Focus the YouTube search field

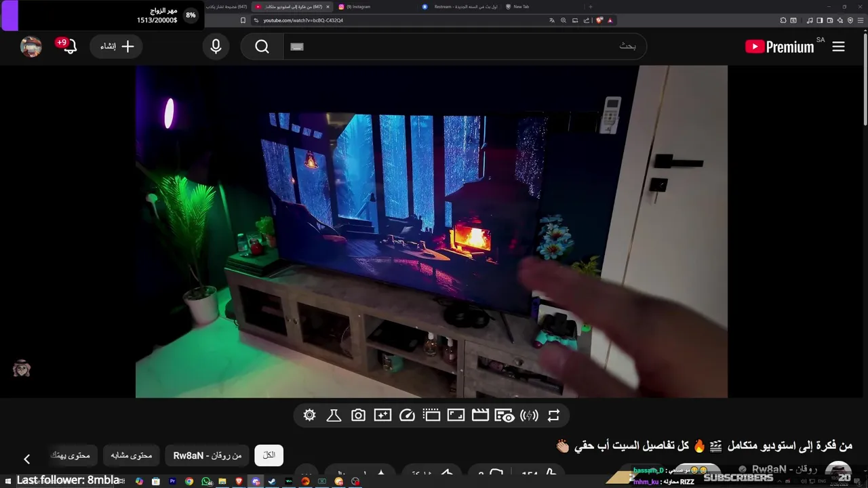tap(464, 46)
